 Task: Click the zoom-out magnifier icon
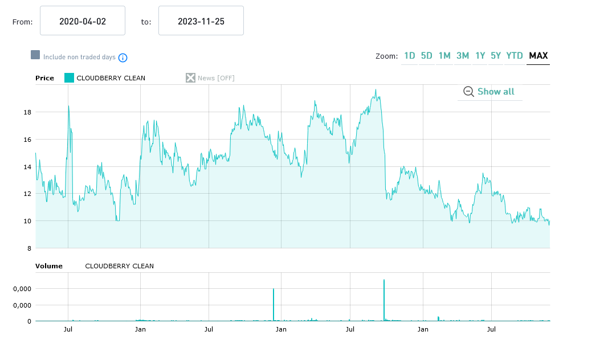tap(468, 92)
